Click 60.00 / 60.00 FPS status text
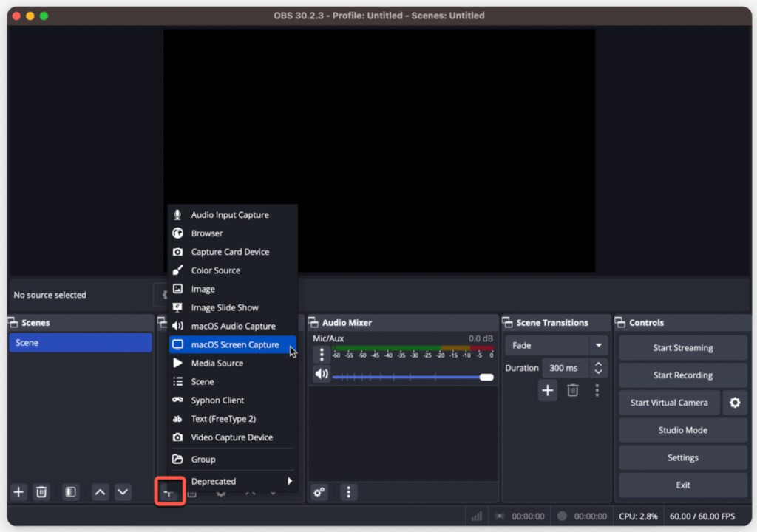The image size is (757, 532). click(x=702, y=516)
